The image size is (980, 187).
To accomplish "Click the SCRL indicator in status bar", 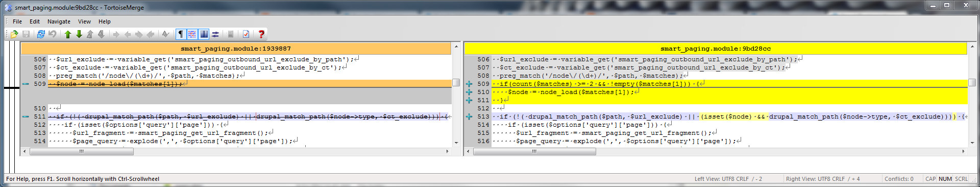I will 961,179.
